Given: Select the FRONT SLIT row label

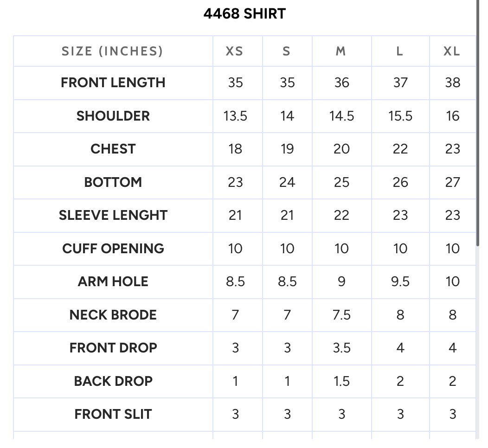Looking at the screenshot, I should [x=113, y=415].
